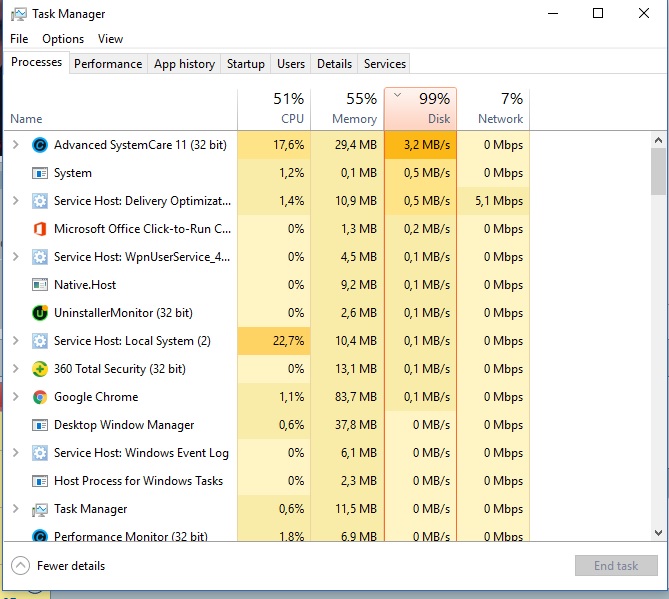Image resolution: width=669 pixels, height=599 pixels.
Task: Click the scrollbar up arrow
Action: click(658, 140)
